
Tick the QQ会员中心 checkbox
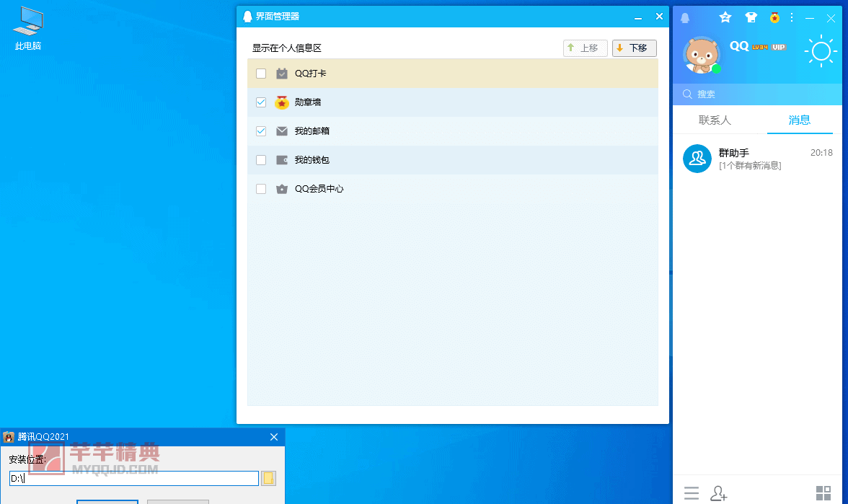pyautogui.click(x=261, y=189)
